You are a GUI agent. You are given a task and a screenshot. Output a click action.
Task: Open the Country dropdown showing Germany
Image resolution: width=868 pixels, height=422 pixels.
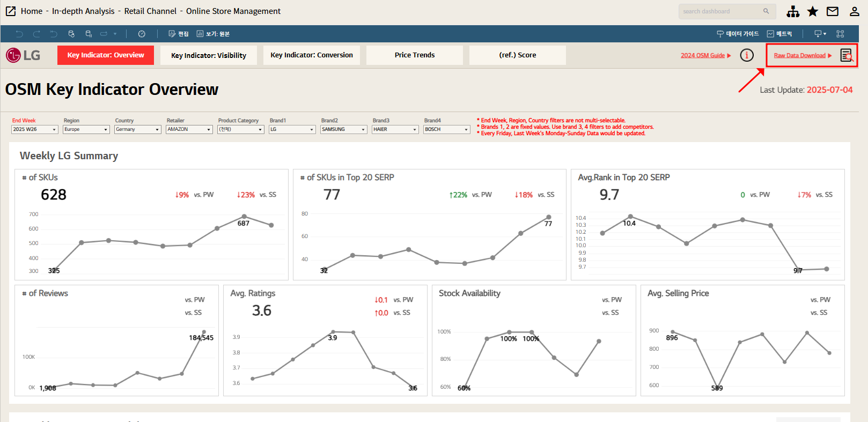point(137,129)
